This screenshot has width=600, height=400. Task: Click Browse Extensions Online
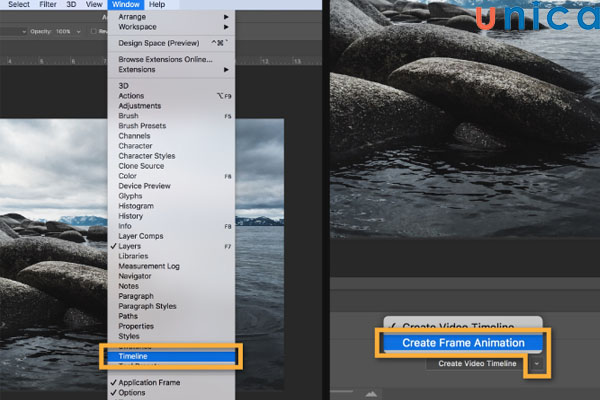tap(171, 59)
